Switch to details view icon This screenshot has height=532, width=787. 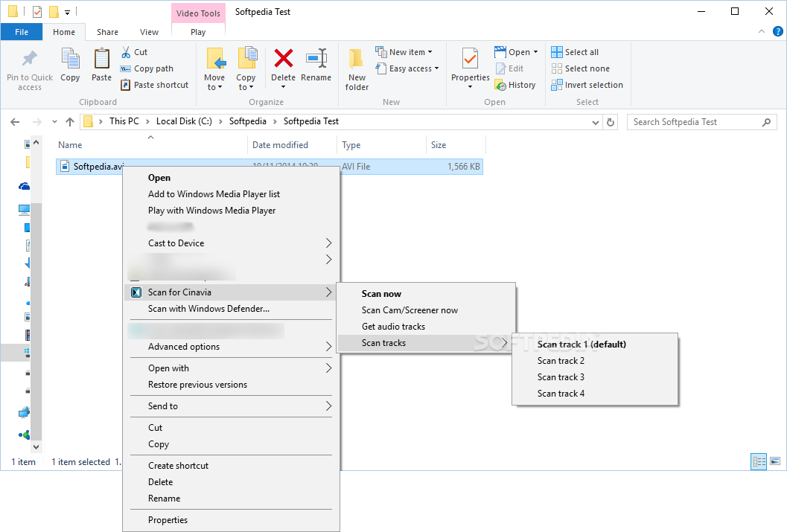pyautogui.click(x=759, y=461)
